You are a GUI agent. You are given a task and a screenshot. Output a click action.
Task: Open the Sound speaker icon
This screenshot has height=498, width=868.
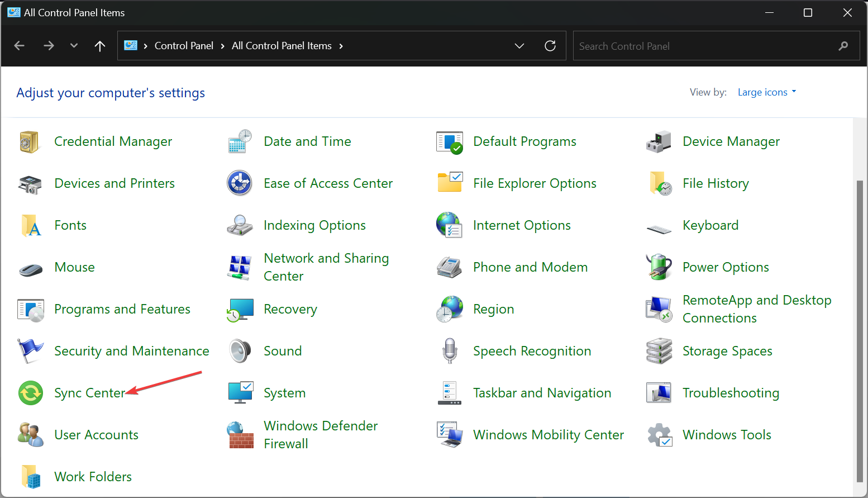coord(240,351)
